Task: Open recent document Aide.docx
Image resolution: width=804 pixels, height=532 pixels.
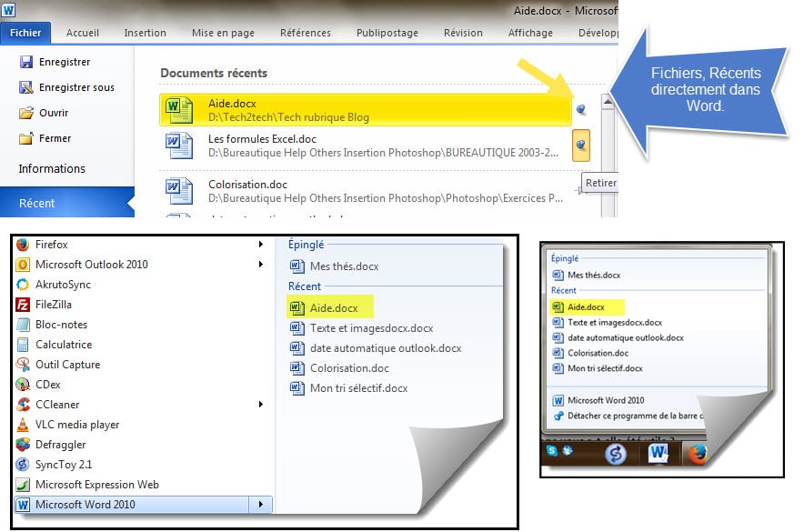Action: (x=365, y=110)
